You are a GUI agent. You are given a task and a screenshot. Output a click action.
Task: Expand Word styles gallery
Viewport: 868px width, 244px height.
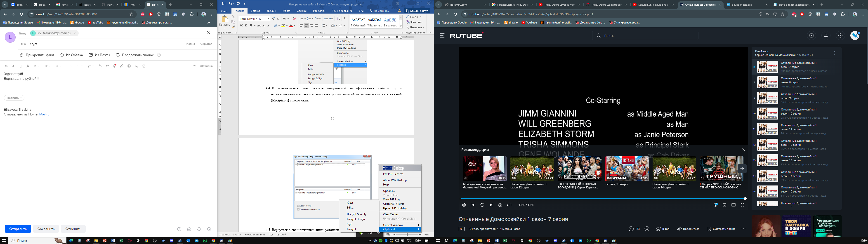401,26
